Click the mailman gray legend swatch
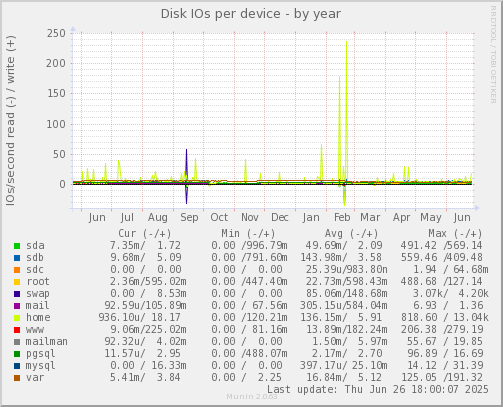The image size is (503, 407). (x=17, y=342)
